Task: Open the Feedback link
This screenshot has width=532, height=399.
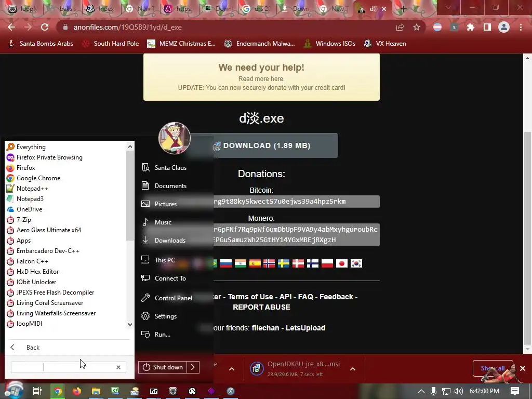Action: [x=336, y=297]
